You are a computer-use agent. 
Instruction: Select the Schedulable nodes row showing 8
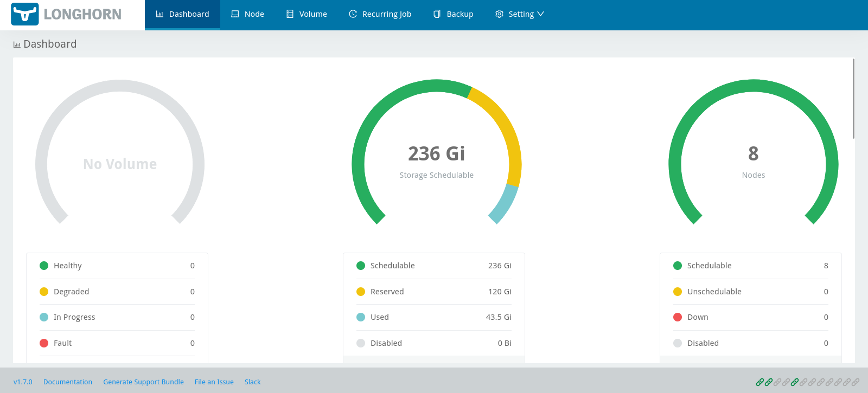pyautogui.click(x=750, y=266)
